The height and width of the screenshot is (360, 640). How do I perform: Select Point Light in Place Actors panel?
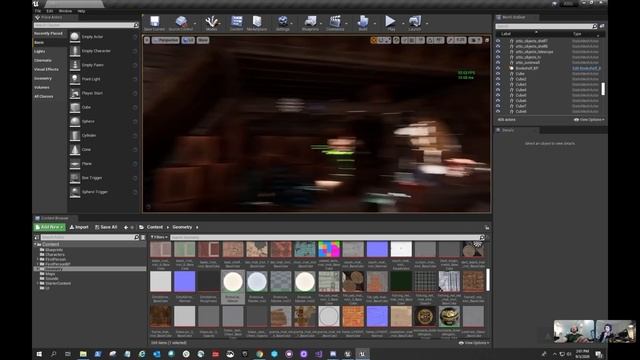pyautogui.click(x=103, y=79)
